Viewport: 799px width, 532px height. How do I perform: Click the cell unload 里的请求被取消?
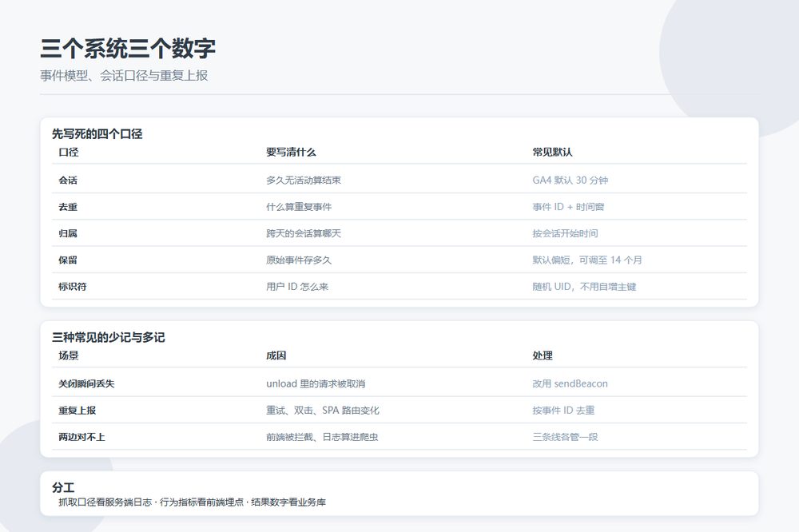316,383
